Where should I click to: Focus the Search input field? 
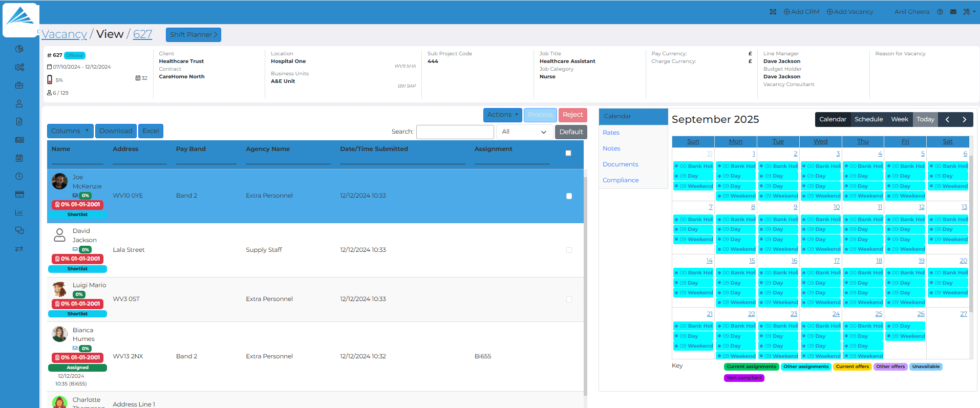click(455, 132)
